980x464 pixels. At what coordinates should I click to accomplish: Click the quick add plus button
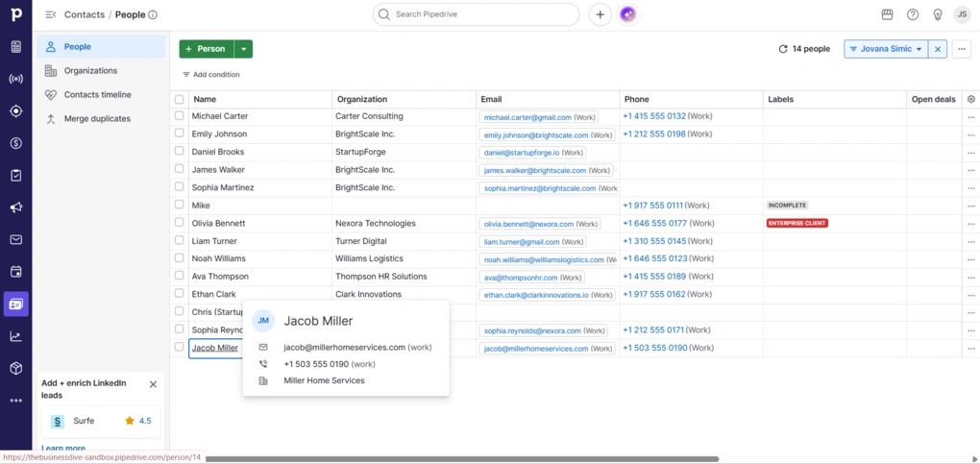[600, 14]
